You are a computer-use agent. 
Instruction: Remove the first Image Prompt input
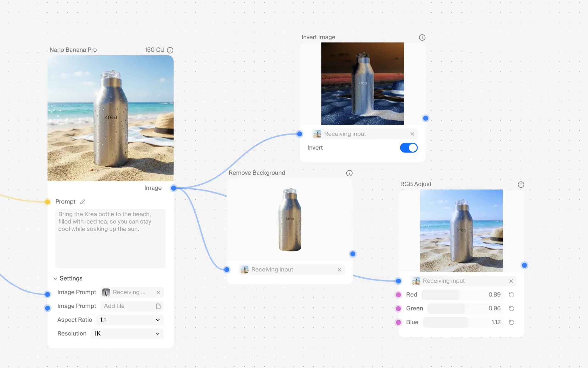click(x=158, y=292)
